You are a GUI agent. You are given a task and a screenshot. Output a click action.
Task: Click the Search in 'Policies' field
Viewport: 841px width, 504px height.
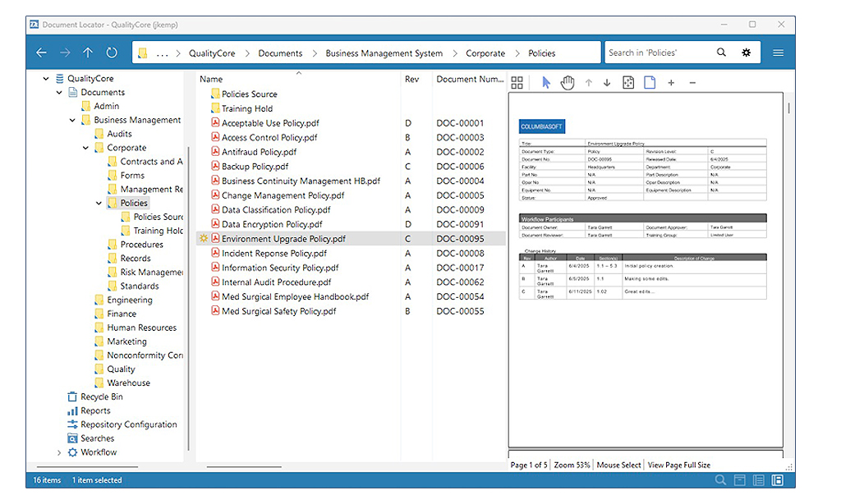659,53
